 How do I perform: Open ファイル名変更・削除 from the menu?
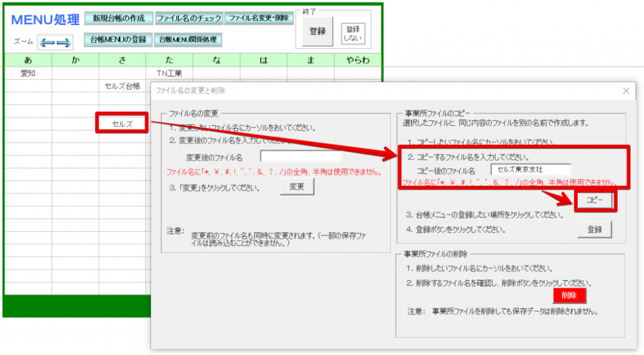tap(259, 18)
